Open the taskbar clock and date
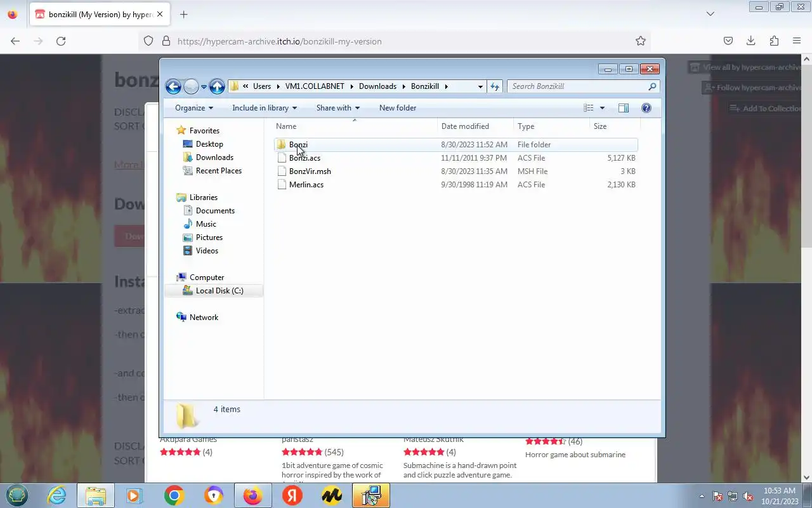Viewport: 812px width, 508px height. coord(780,496)
